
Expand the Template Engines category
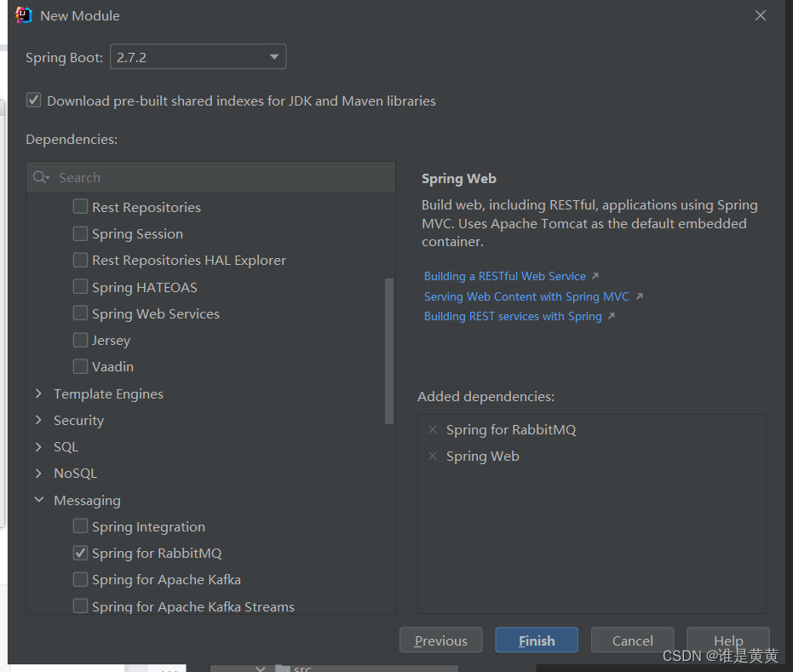(x=38, y=393)
